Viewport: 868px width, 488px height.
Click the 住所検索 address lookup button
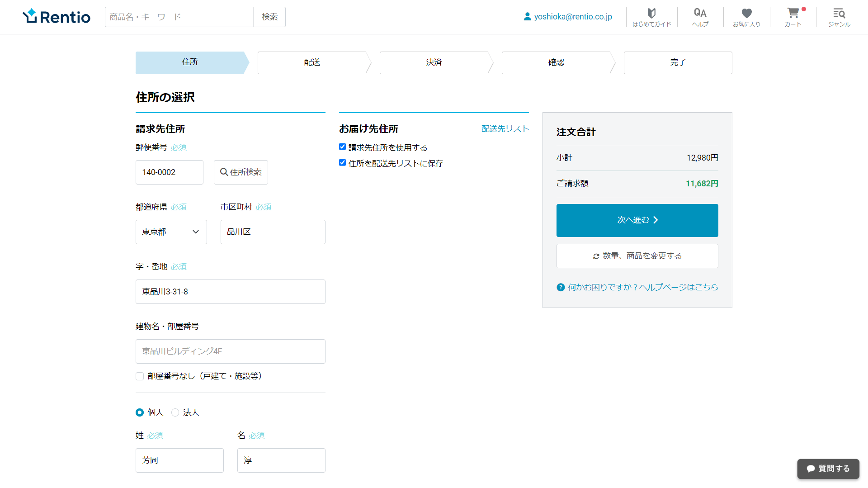coord(241,172)
